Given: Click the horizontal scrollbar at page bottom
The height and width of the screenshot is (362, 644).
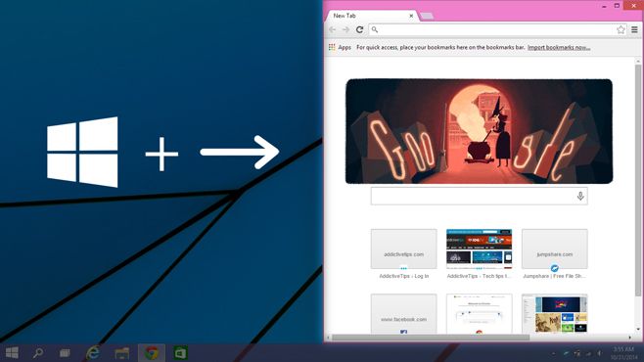Looking at the screenshot, I should (x=431, y=338).
